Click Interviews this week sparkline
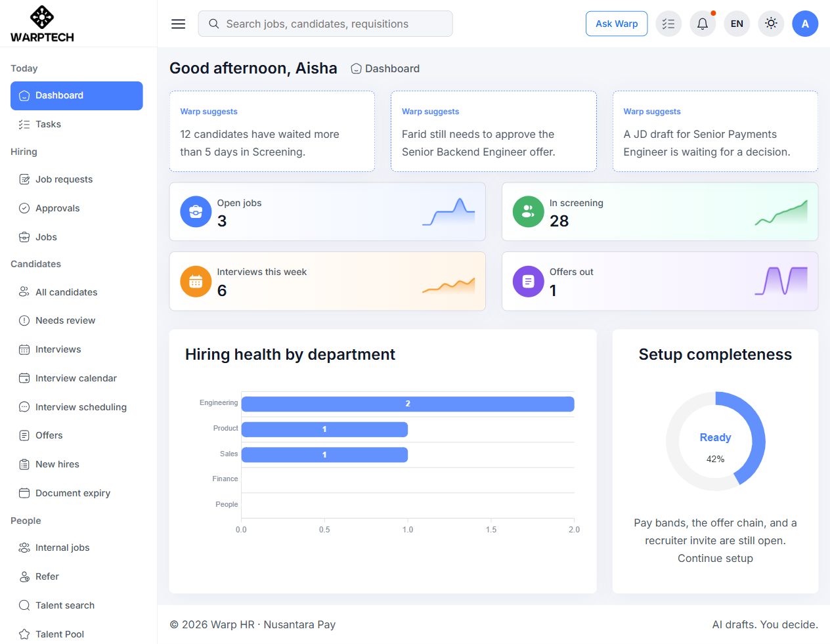This screenshot has width=830, height=644. (x=448, y=285)
